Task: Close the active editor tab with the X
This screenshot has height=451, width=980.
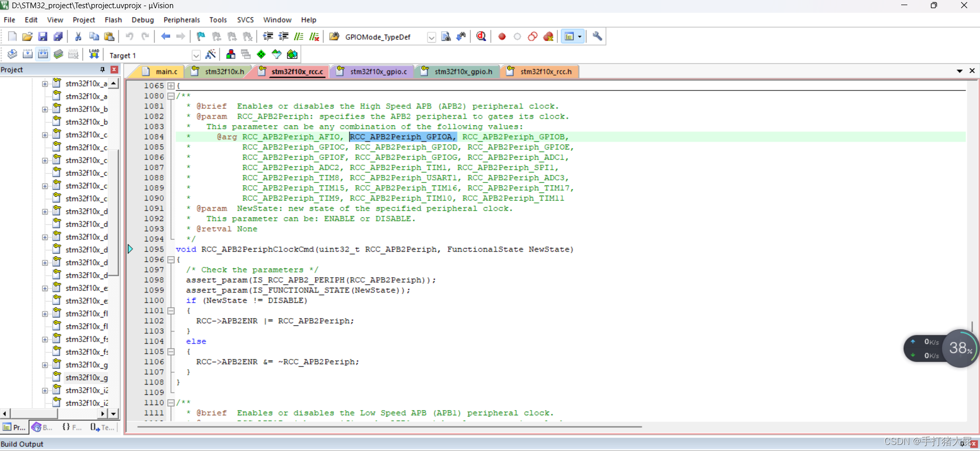Action: coord(972,71)
